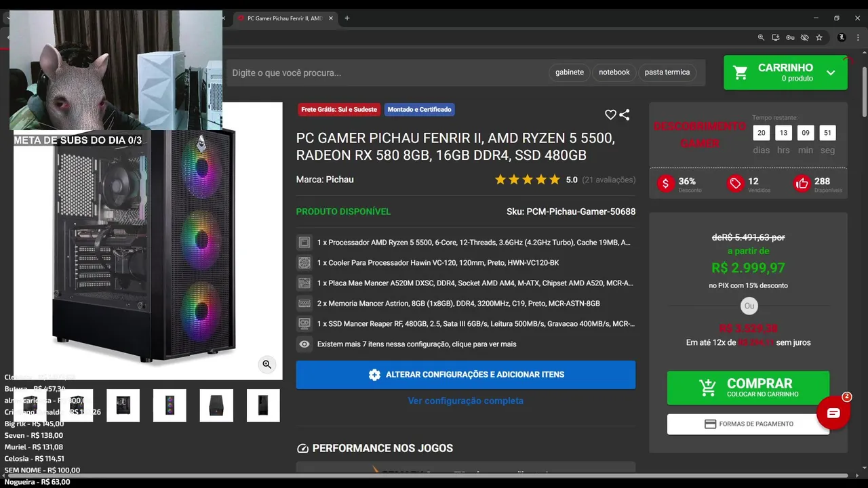
Task: Click the product title PC GAMER PICHAU FENRIR II
Action: [456, 147]
